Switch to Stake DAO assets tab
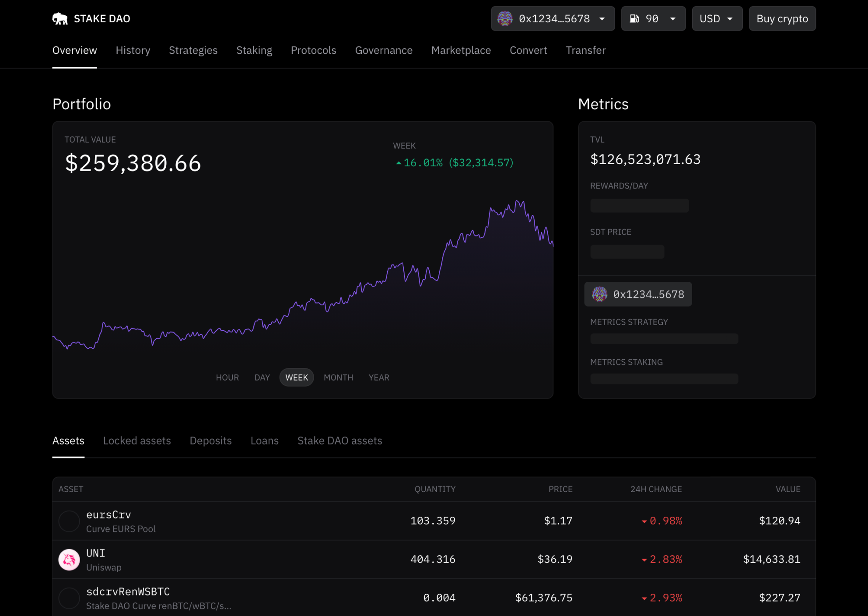868x616 pixels. pos(339,441)
